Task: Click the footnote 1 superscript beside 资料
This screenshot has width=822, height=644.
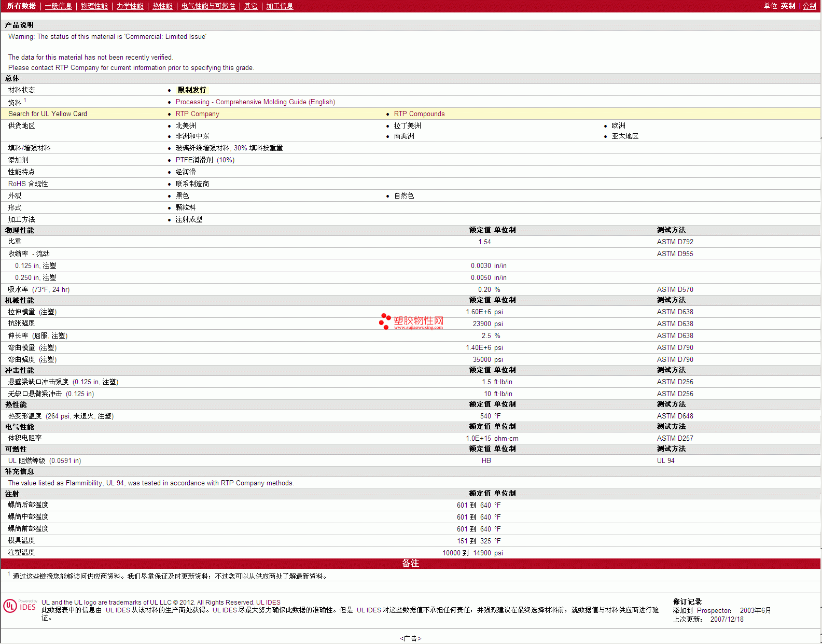Action: pyautogui.click(x=25, y=101)
